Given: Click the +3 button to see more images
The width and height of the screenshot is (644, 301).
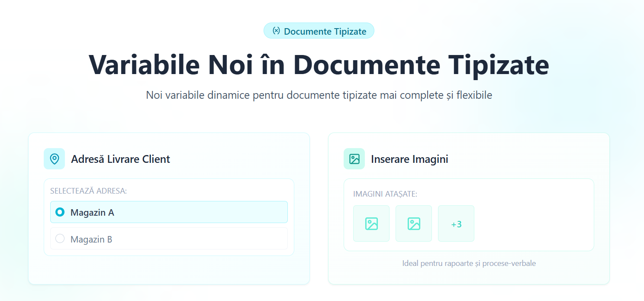Looking at the screenshot, I should (456, 223).
